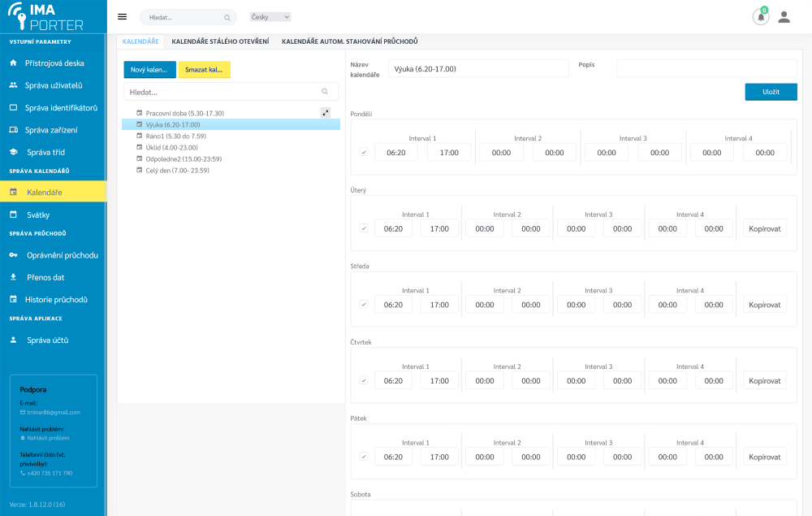Screen dimensions: 812x516
Task: Click the top bar Hledat search field
Action: click(188, 17)
